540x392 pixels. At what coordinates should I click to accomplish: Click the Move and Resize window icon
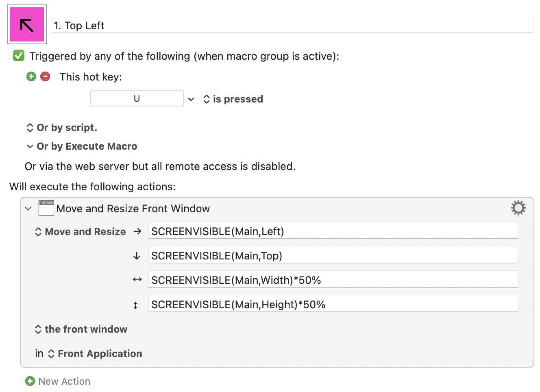(x=46, y=208)
